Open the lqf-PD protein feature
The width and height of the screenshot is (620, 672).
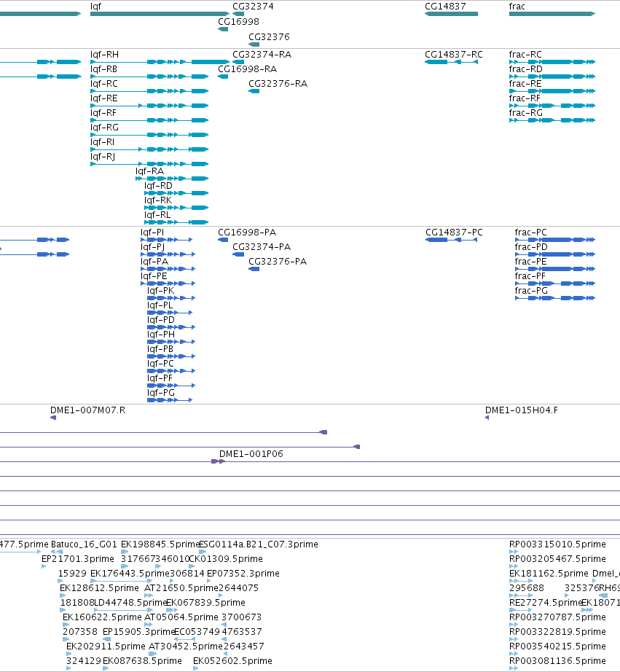[161, 320]
